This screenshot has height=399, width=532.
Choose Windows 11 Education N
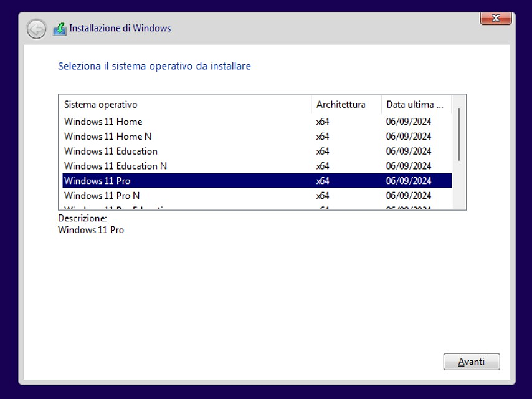257,166
